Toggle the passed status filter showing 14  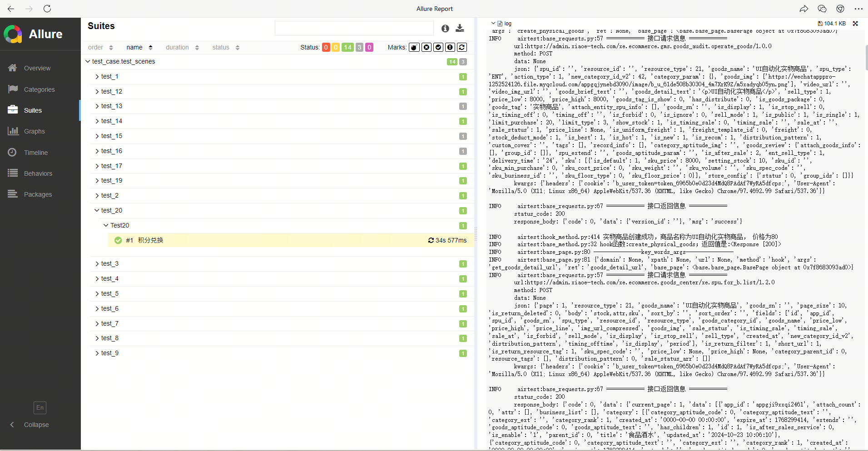click(347, 47)
